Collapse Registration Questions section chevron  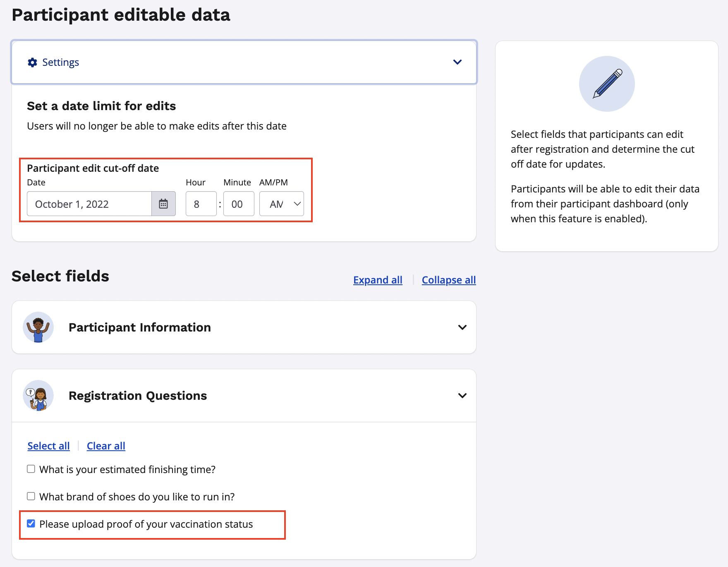coord(462,396)
